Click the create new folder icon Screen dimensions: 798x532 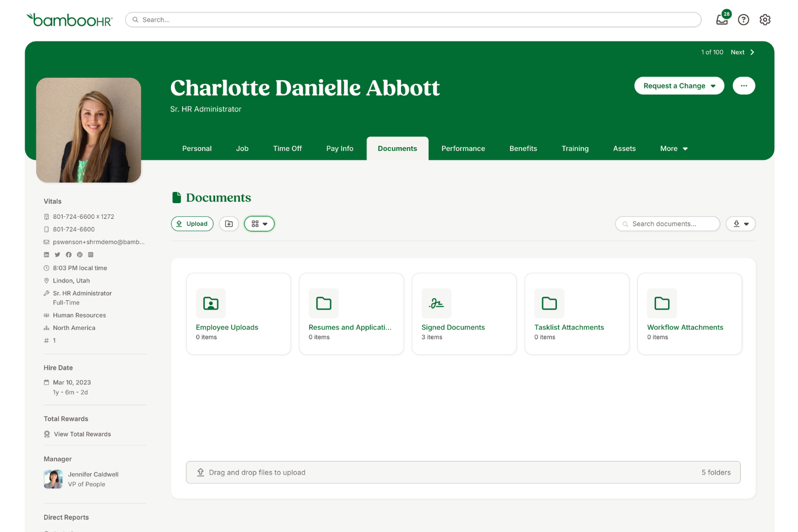(229, 223)
